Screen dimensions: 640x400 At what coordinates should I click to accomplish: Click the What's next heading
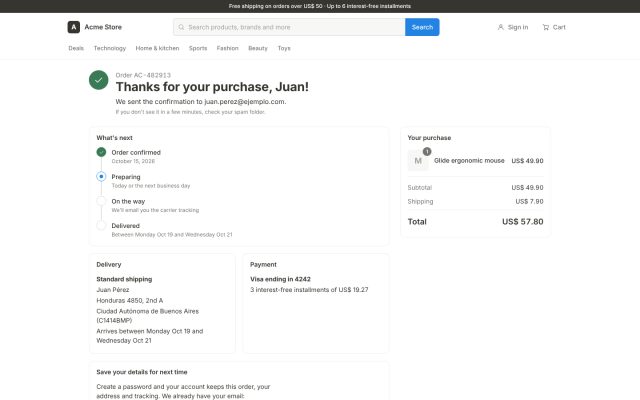(114, 138)
